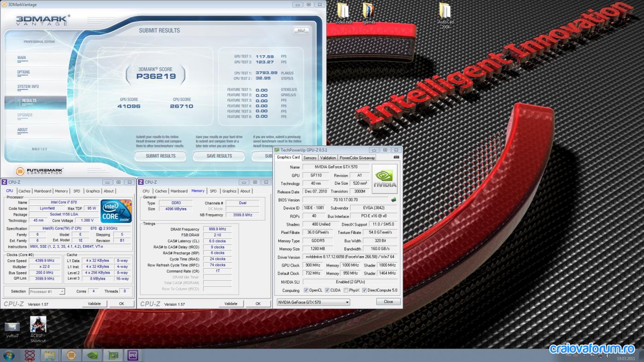644x362 pixels.
Task: Click OK in right CPU-Z window
Action: pos(258,304)
